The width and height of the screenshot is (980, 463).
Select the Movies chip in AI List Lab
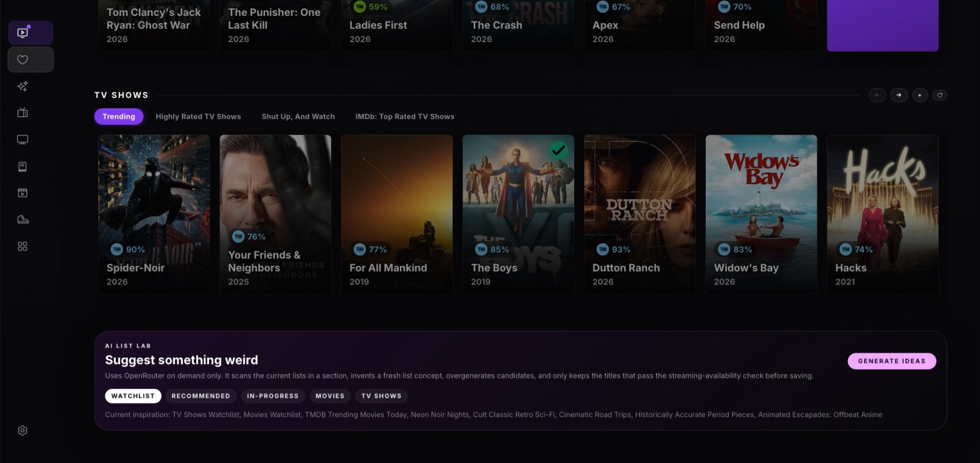330,396
